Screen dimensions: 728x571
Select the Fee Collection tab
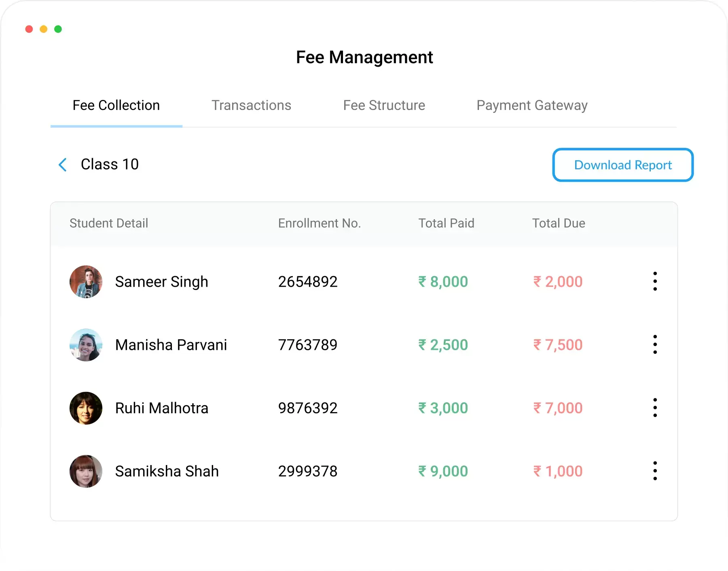pyautogui.click(x=116, y=106)
